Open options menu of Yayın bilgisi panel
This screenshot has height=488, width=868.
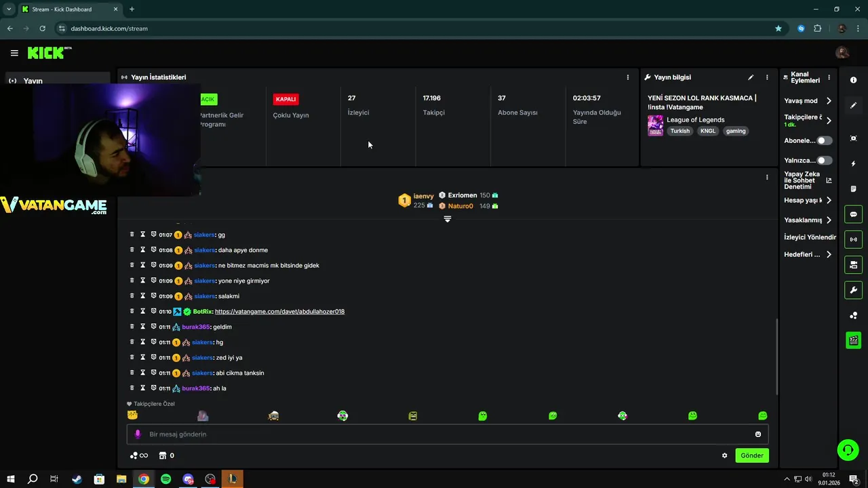click(x=767, y=77)
